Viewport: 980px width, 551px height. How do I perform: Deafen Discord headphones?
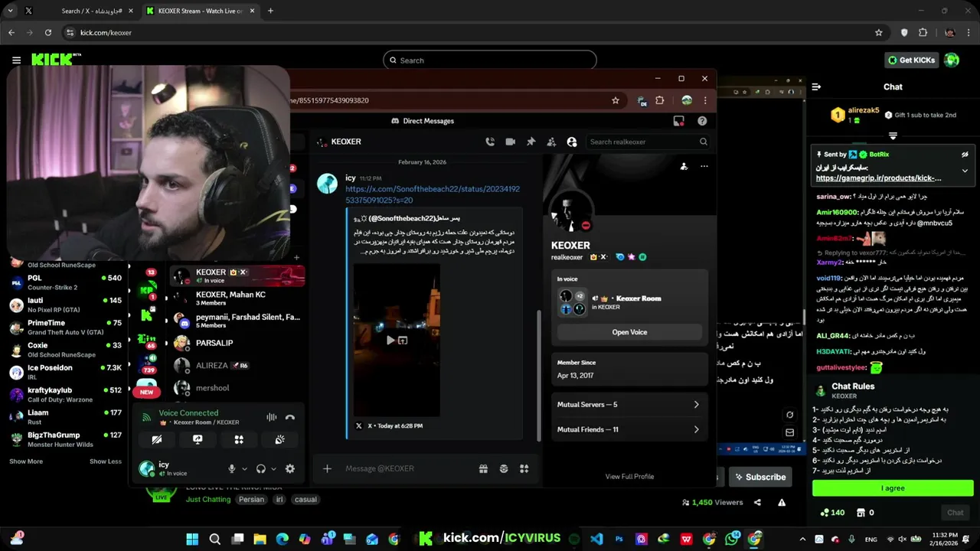[260, 468]
